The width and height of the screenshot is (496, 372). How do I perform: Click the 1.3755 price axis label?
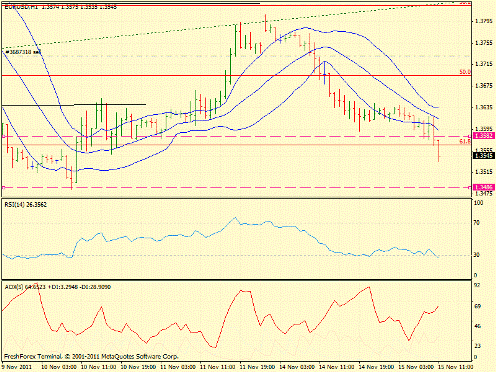(x=483, y=43)
